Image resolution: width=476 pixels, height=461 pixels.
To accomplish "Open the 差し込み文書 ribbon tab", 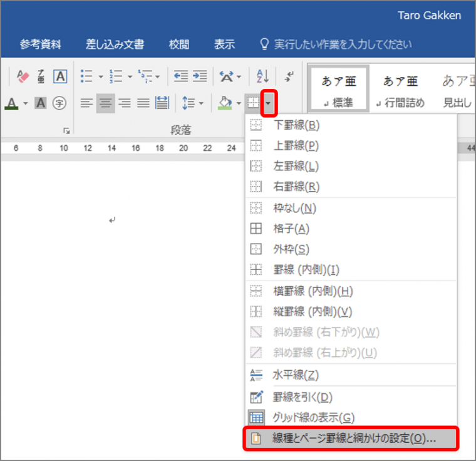I will (115, 44).
